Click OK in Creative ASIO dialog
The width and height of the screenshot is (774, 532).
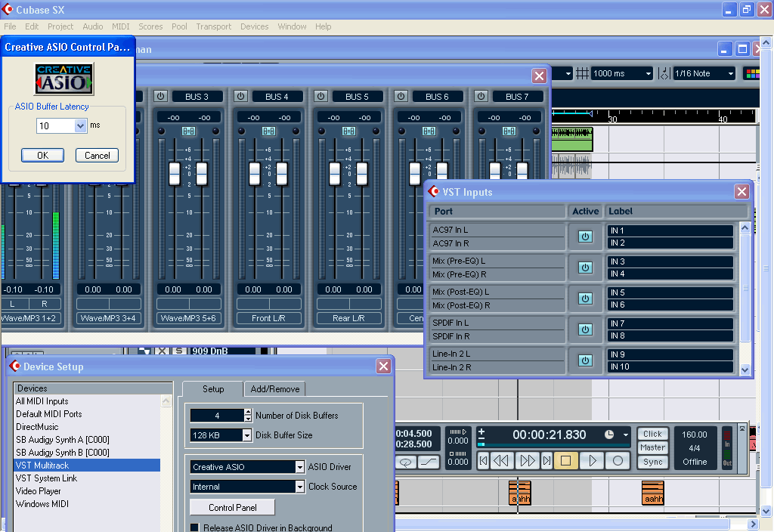(x=42, y=155)
